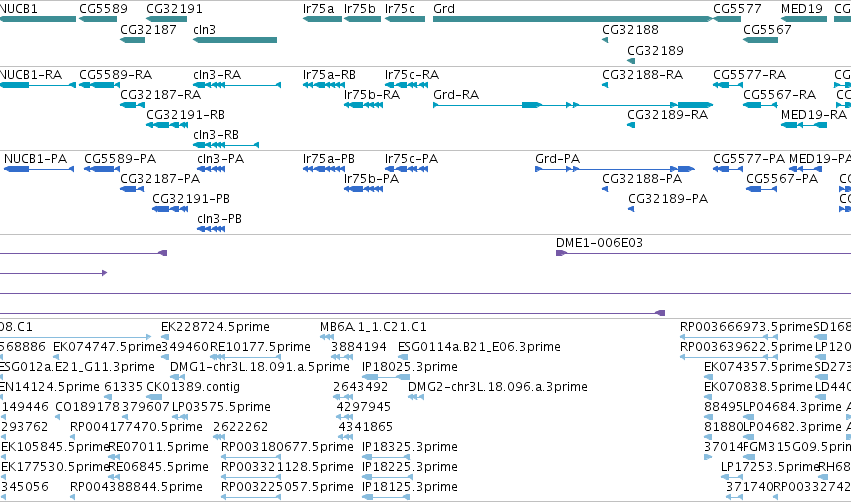Click the LP03575.5prime EST label

click(221, 407)
